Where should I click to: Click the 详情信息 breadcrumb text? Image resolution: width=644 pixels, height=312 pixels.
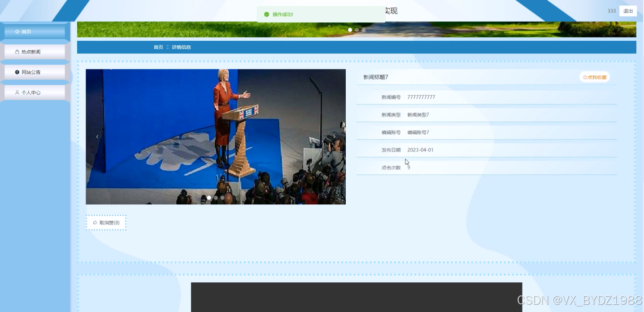click(181, 47)
